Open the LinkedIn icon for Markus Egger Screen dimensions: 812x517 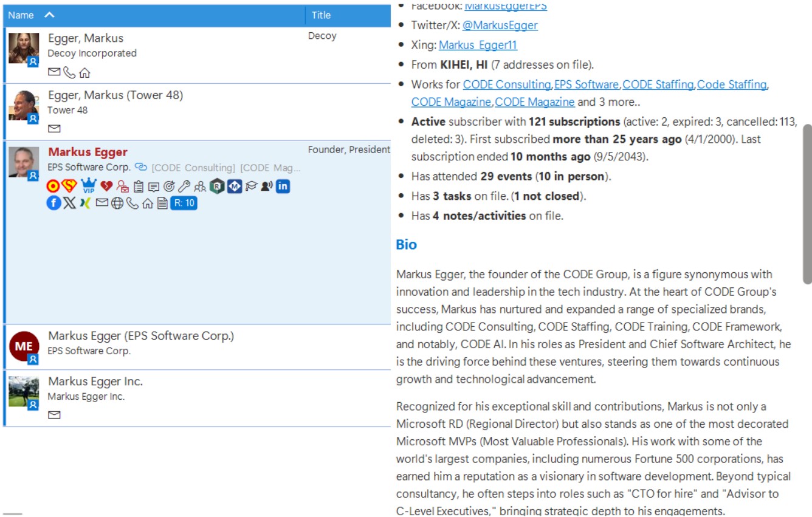click(x=283, y=186)
